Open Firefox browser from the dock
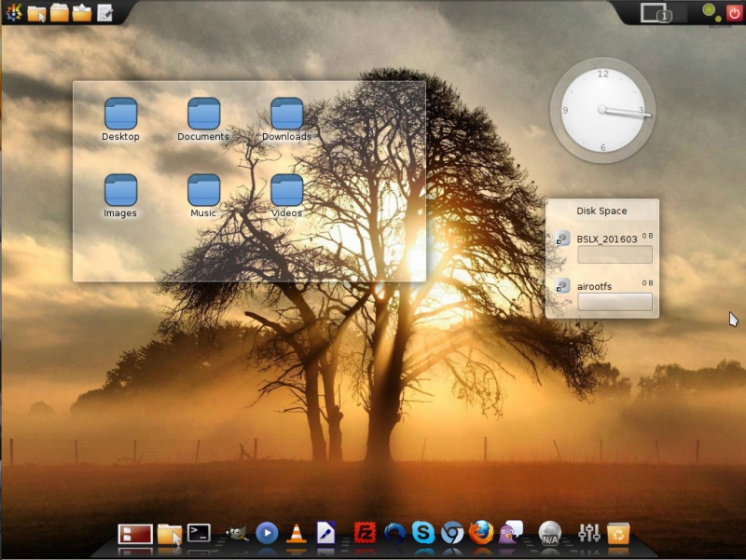The height and width of the screenshot is (560, 746). [x=481, y=533]
